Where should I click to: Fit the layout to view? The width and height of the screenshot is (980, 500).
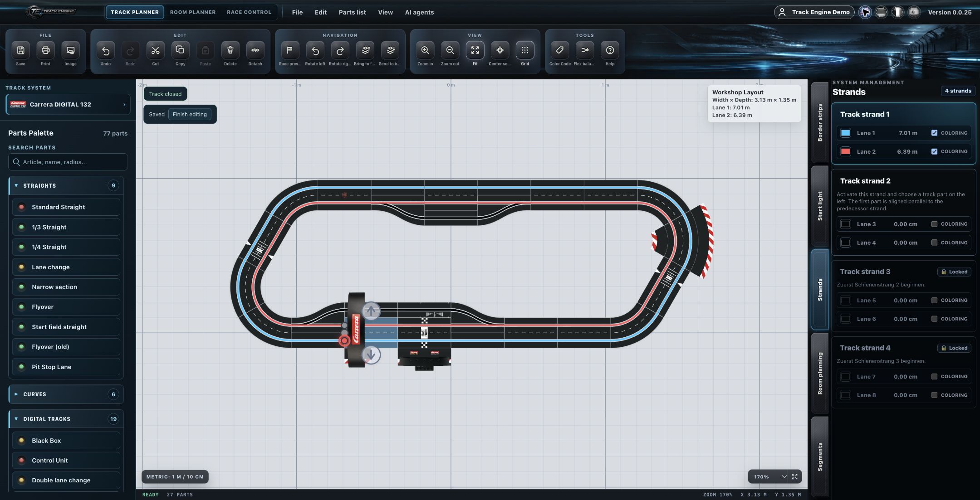coord(475,50)
